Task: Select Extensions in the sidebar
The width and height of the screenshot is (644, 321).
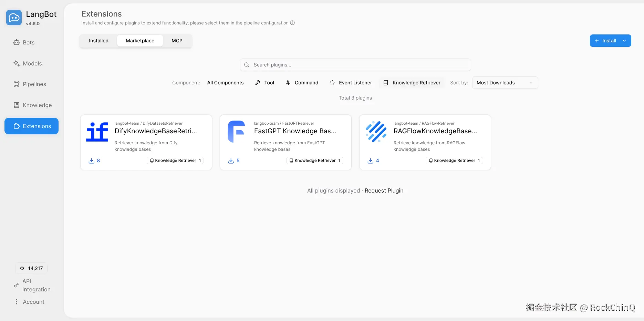Action: (x=31, y=126)
